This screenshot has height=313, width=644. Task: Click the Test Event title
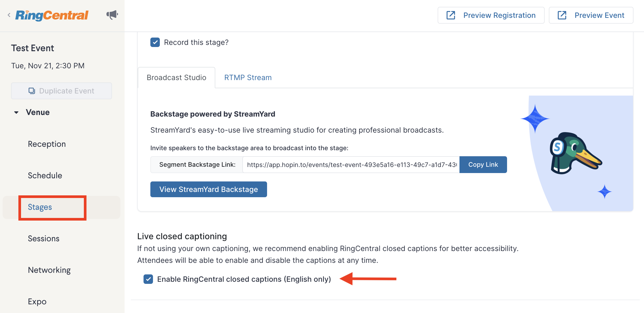(33, 48)
